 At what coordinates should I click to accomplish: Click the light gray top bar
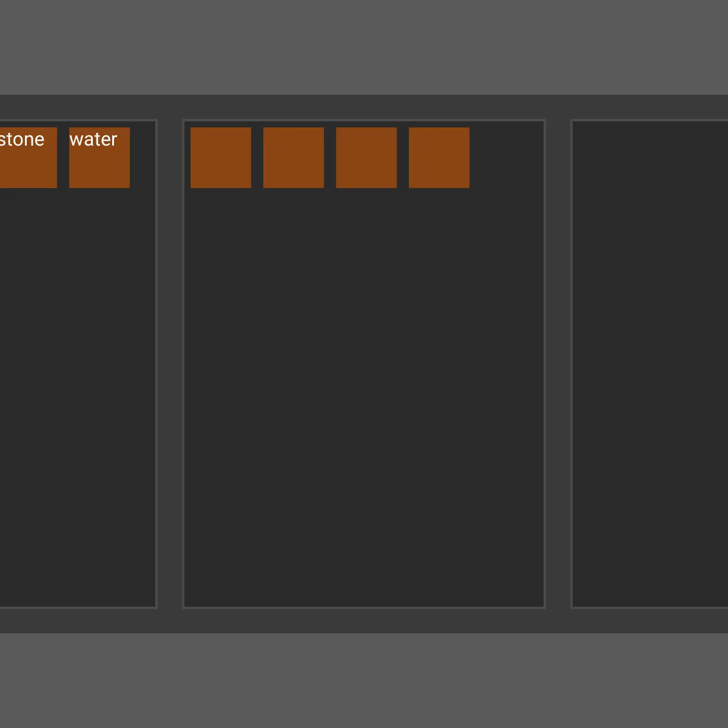click(364, 47)
